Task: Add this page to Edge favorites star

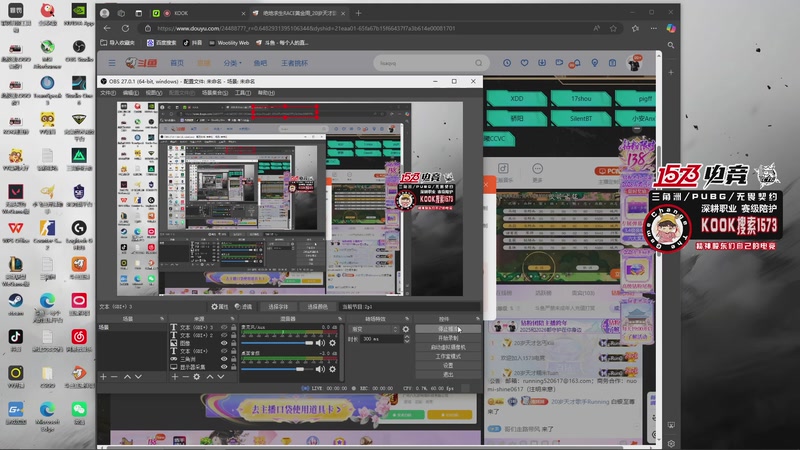Action: 613,29
